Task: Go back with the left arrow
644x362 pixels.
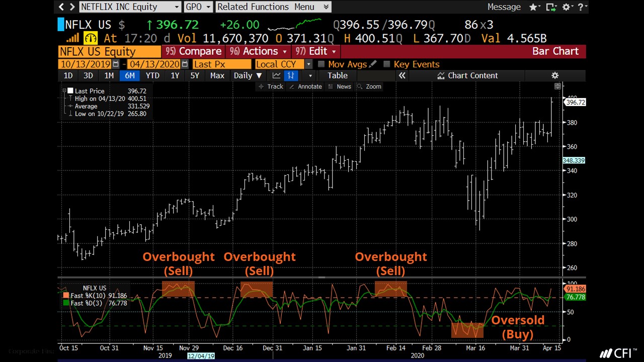Action: pyautogui.click(x=61, y=7)
